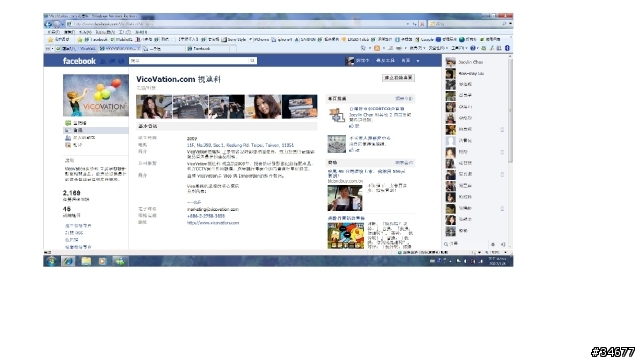The height and width of the screenshot is (360, 640).
Task: Click the print icon in command bar
Action: click(399, 48)
